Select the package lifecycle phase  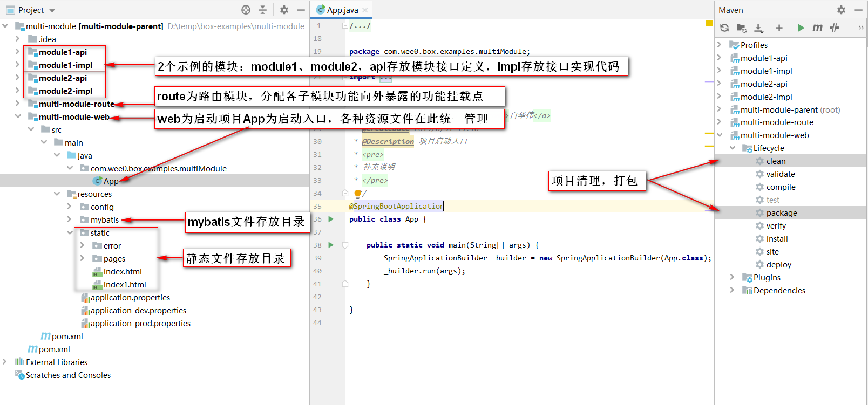(x=781, y=213)
